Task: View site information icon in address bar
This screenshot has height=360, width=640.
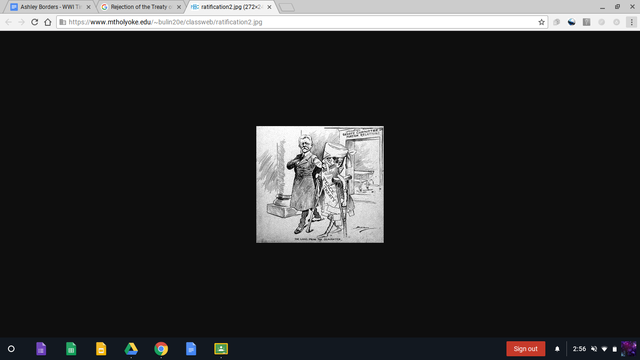Action: pos(62,22)
